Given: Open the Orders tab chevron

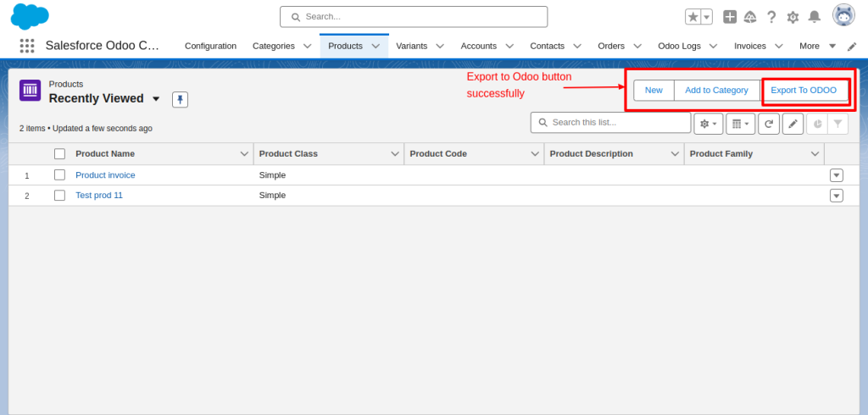Looking at the screenshot, I should (637, 47).
